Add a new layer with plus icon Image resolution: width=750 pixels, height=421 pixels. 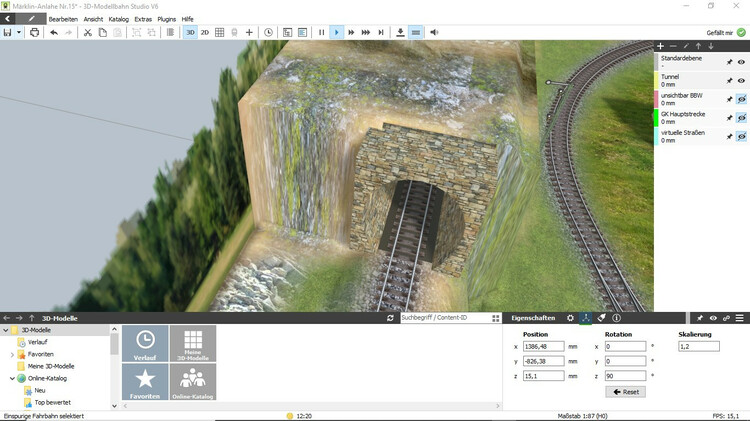coord(660,46)
